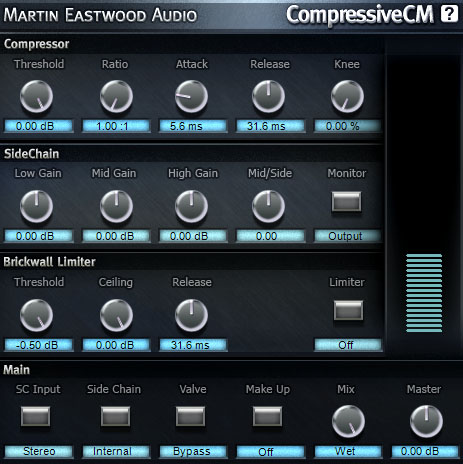The width and height of the screenshot is (463, 464).
Task: Adjust the Ratio knob
Action: click(x=116, y=96)
